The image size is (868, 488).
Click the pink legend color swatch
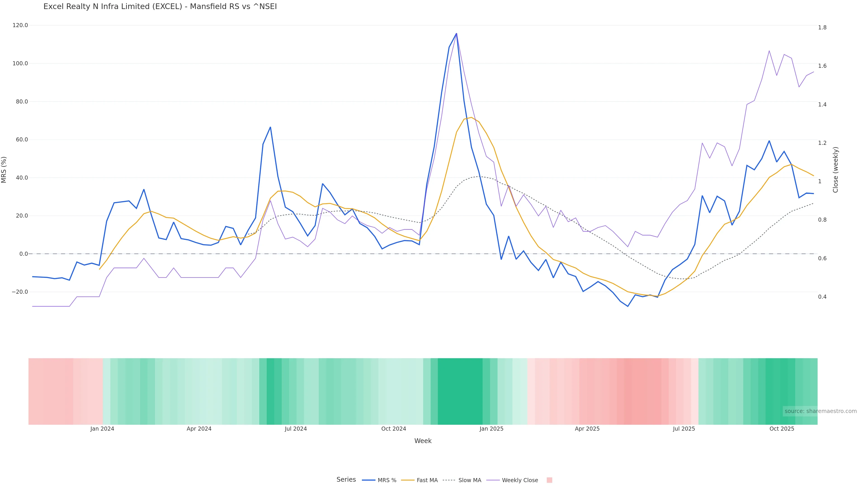click(549, 480)
